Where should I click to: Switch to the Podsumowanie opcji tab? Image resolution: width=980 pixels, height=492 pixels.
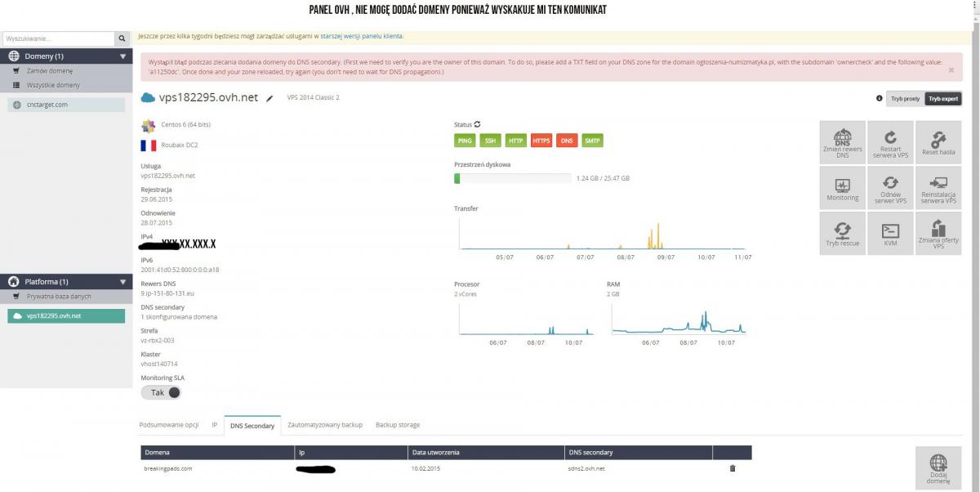click(x=169, y=425)
